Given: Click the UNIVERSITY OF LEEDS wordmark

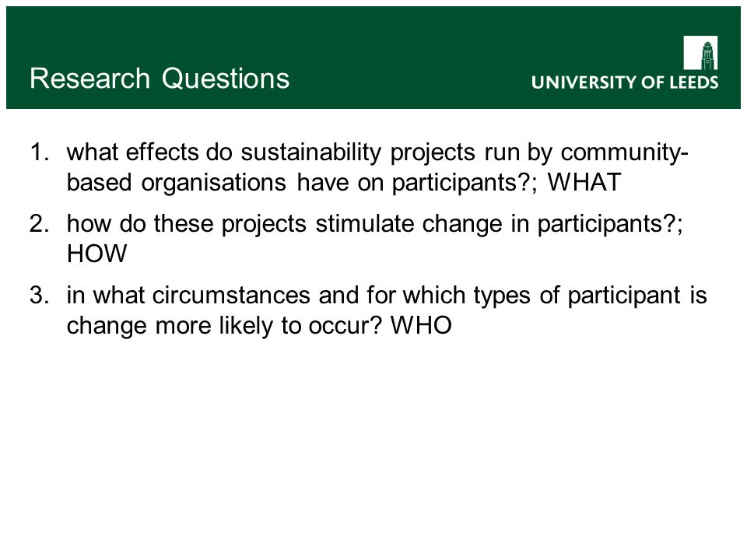Looking at the screenshot, I should (625, 82).
